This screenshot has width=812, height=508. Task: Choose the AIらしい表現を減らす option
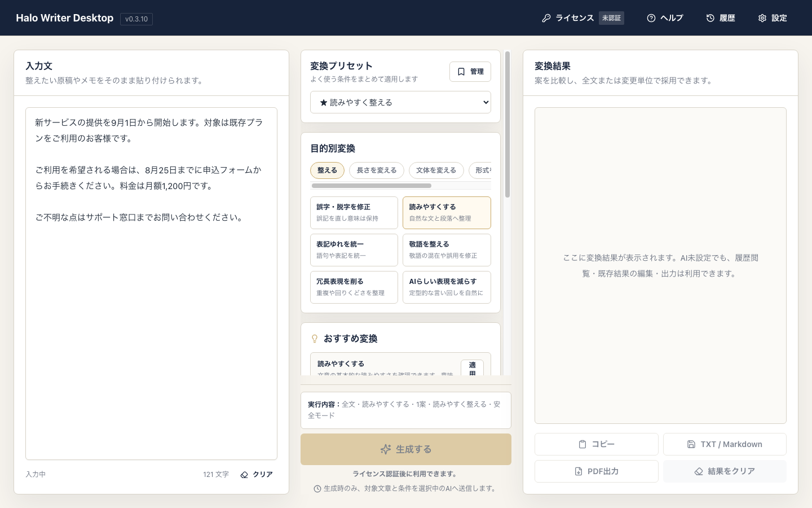447,287
